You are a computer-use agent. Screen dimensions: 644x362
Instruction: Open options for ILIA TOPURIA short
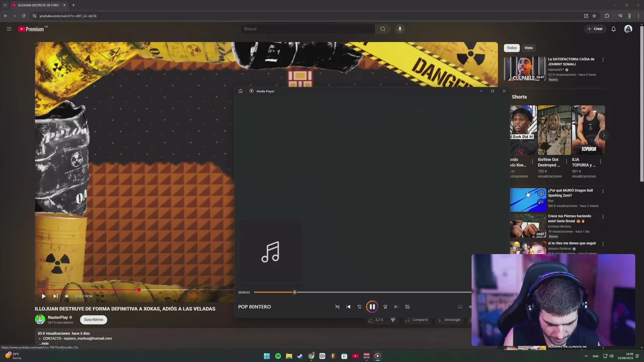[600, 162]
